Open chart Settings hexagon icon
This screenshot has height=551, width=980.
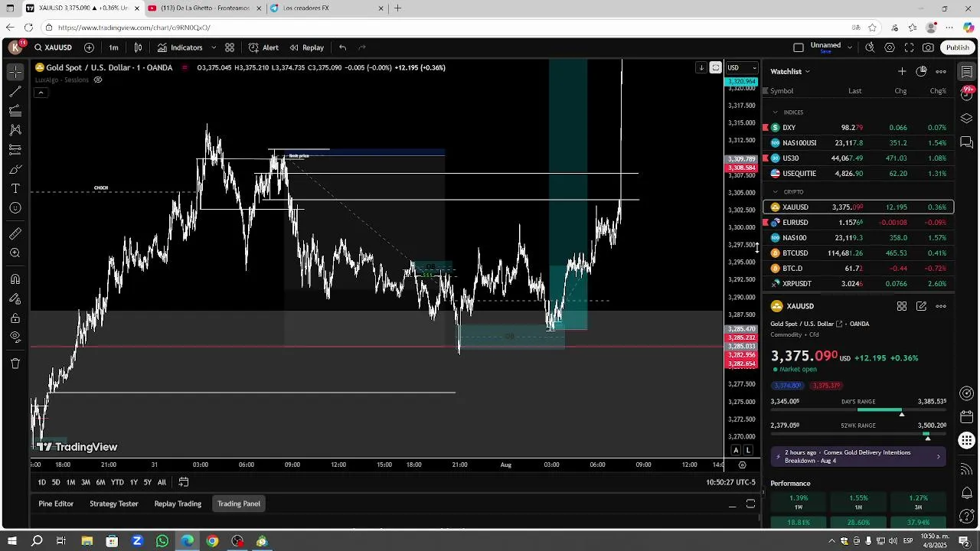click(890, 47)
